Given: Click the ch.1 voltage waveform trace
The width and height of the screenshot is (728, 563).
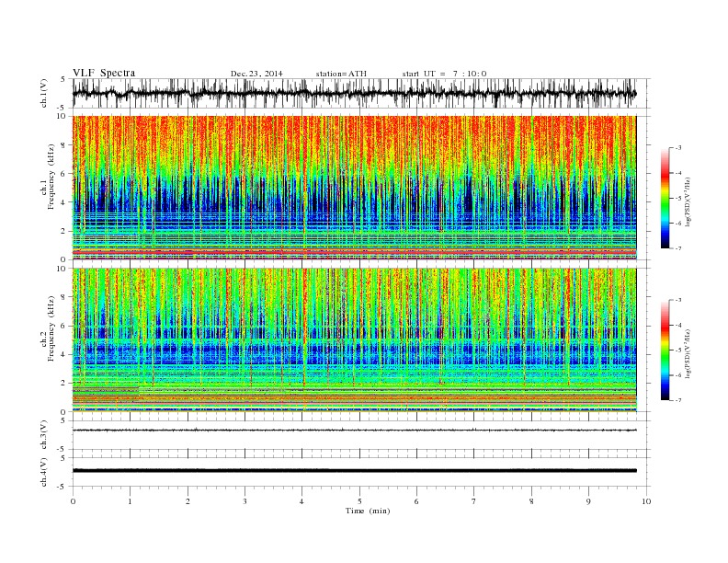Looking at the screenshot, I should [x=354, y=93].
